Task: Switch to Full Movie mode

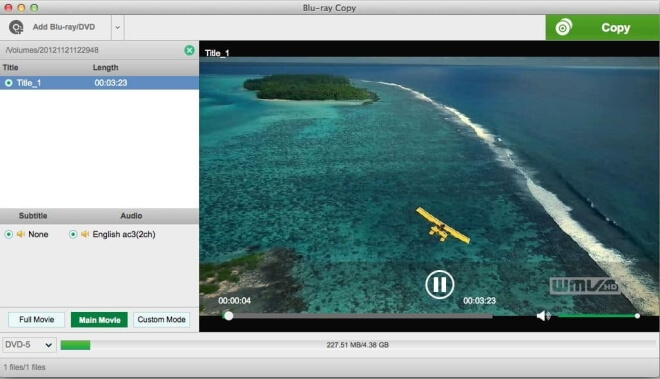Action: pos(37,320)
